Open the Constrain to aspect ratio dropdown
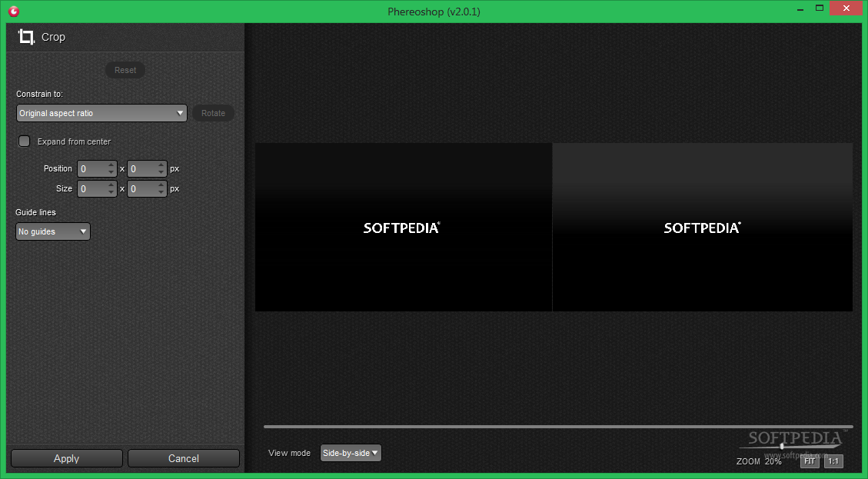868x479 pixels. (101, 113)
